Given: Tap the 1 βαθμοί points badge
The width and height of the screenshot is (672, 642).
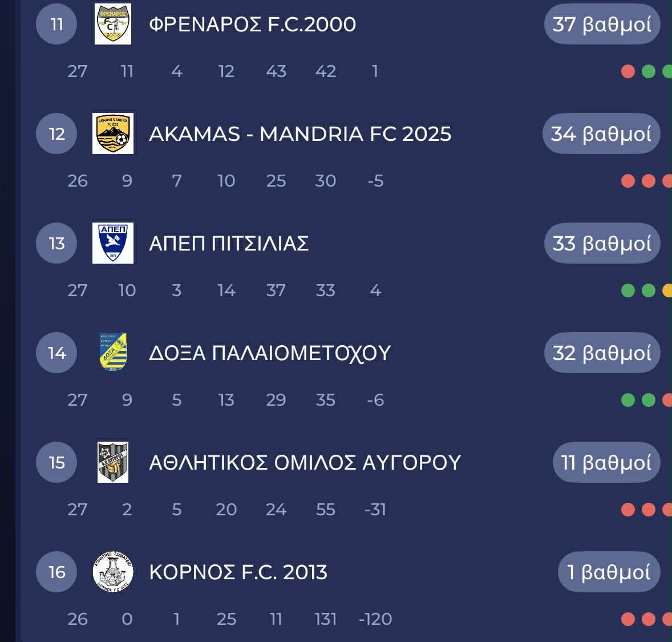Looking at the screenshot, I should (609, 572).
